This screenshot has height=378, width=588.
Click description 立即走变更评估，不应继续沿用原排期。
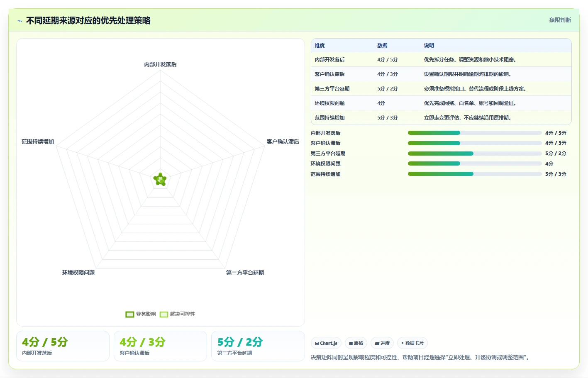coord(468,118)
